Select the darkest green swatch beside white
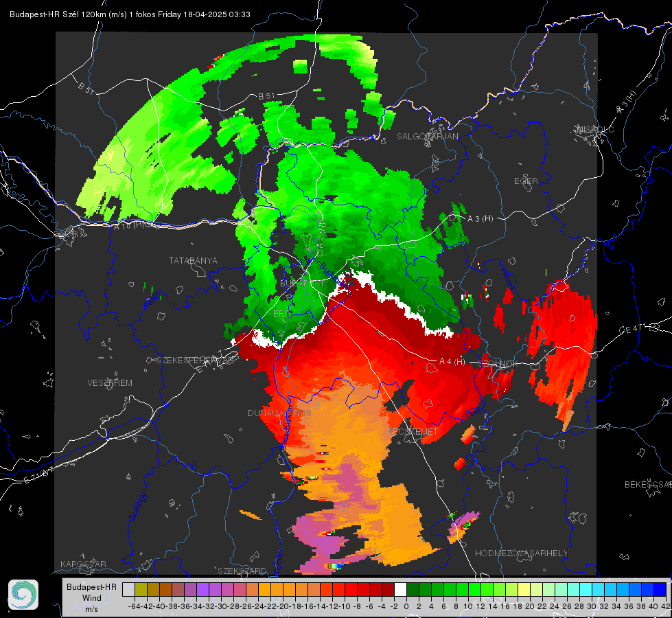Screen dimensions: 672x618 pyautogui.click(x=413, y=589)
